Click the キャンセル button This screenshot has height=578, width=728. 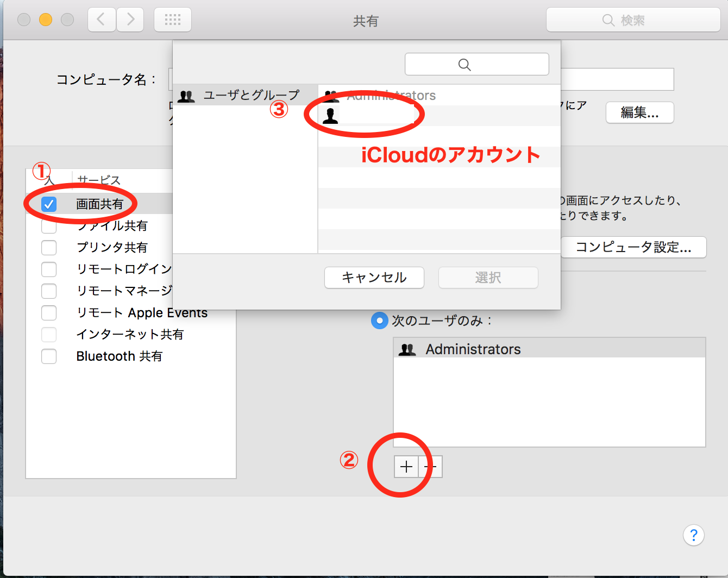pyautogui.click(x=374, y=278)
